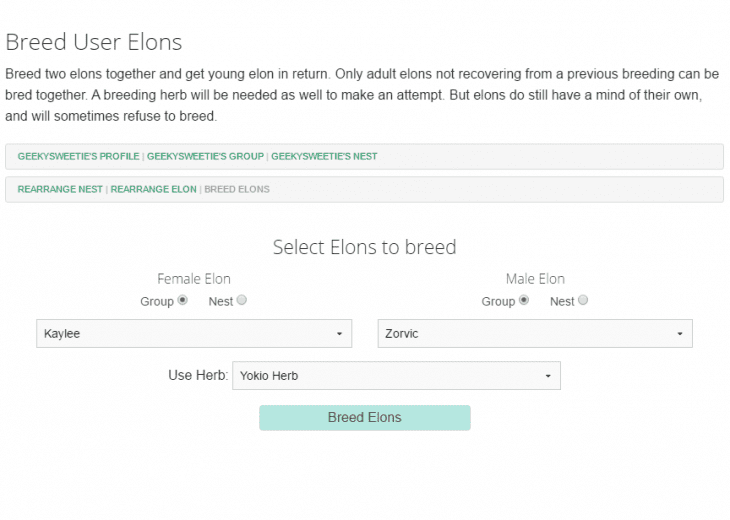
Task: Expand the male elon dropdown showing Zorvic
Action: pyautogui.click(x=535, y=334)
